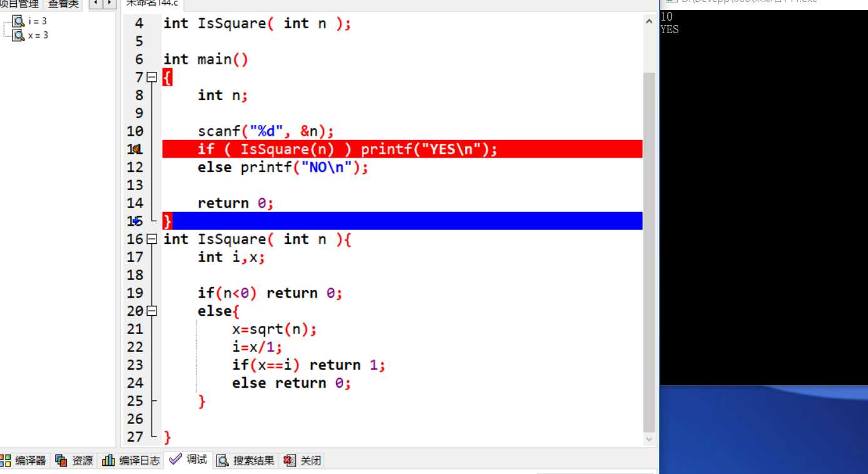
Task: Switch to the 项目管理 panel tab
Action: tap(20, 4)
